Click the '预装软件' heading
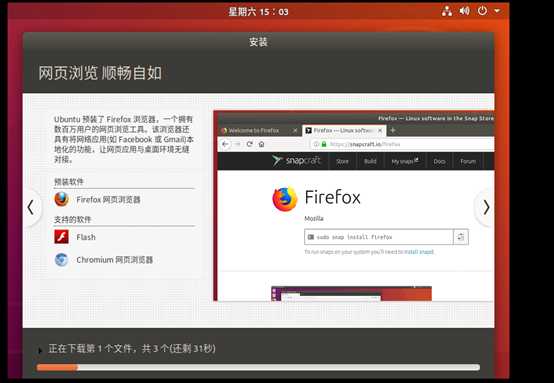 (69, 182)
